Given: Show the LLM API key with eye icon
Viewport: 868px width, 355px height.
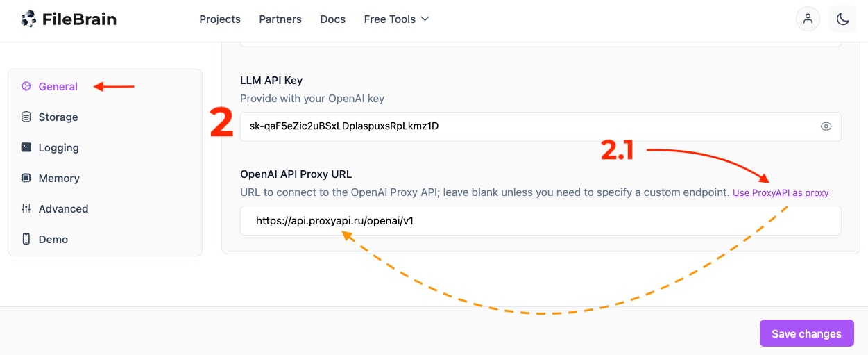Looking at the screenshot, I should [826, 126].
